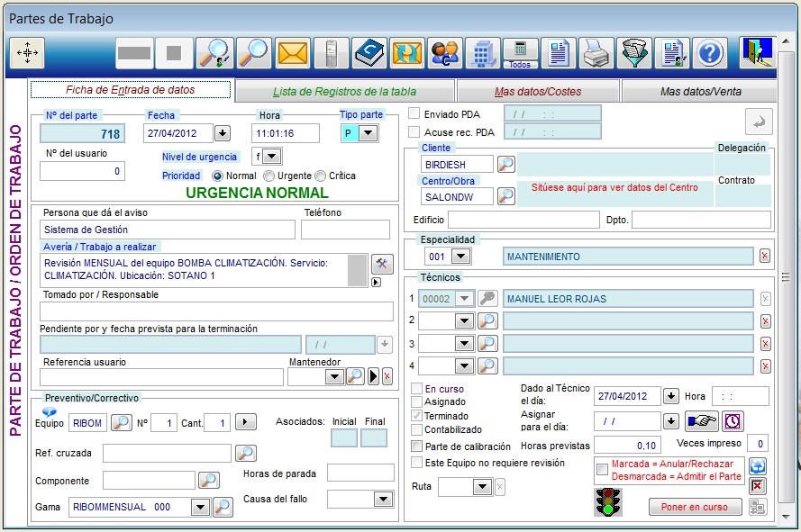Viewport: 801px width, 532px height.
Task: Open the Ruta dropdown
Action: click(482, 487)
